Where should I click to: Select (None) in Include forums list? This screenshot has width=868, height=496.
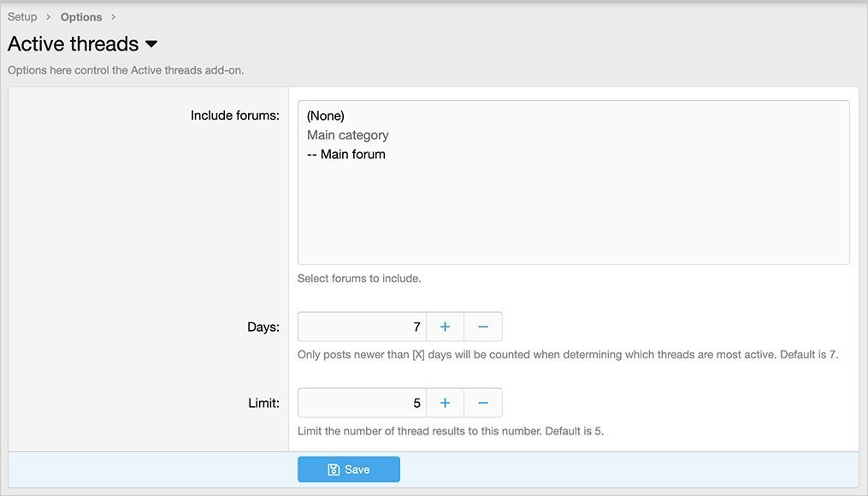coord(325,115)
